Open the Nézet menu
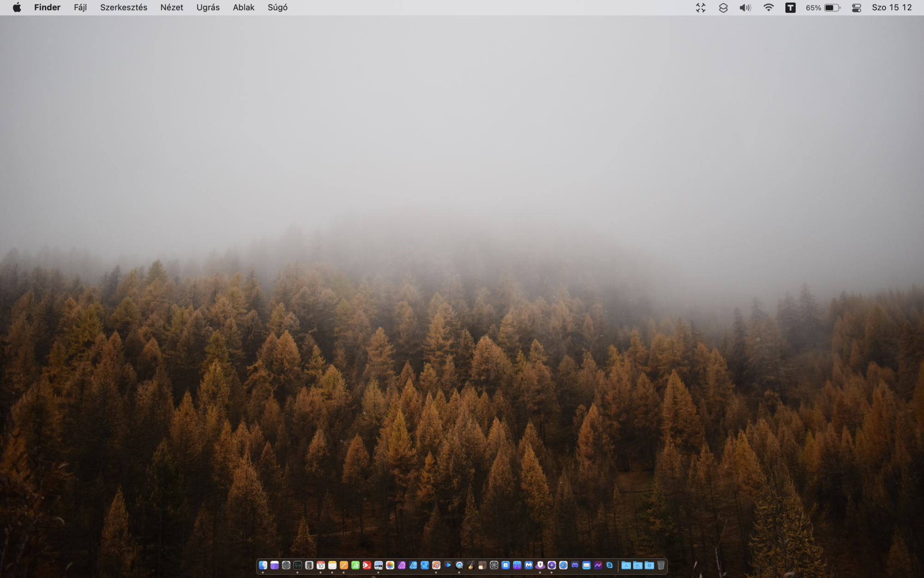 (172, 7)
